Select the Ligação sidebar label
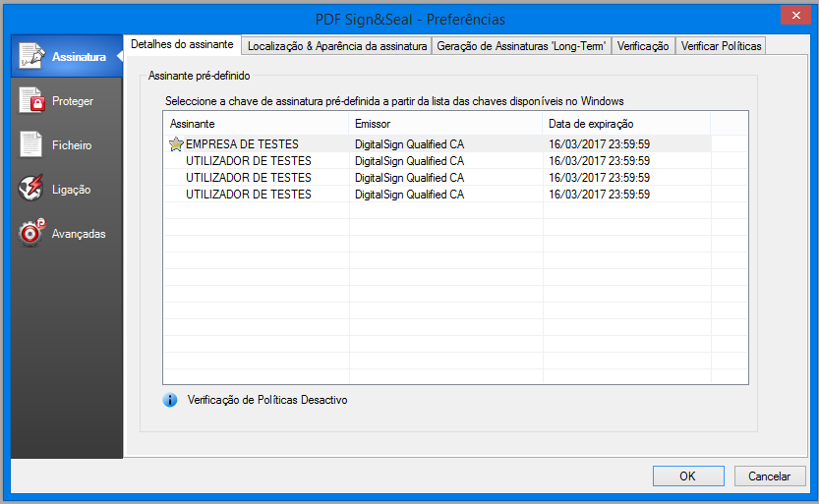The height and width of the screenshot is (504, 819). tap(71, 190)
